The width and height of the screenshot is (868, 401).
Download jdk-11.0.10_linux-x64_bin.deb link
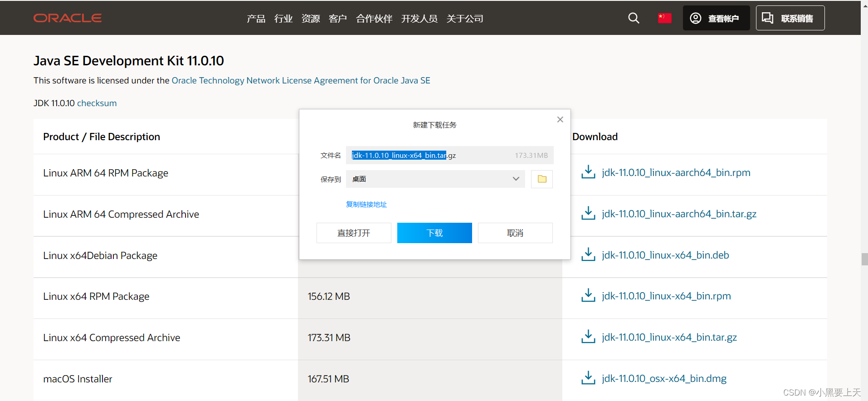pos(665,255)
